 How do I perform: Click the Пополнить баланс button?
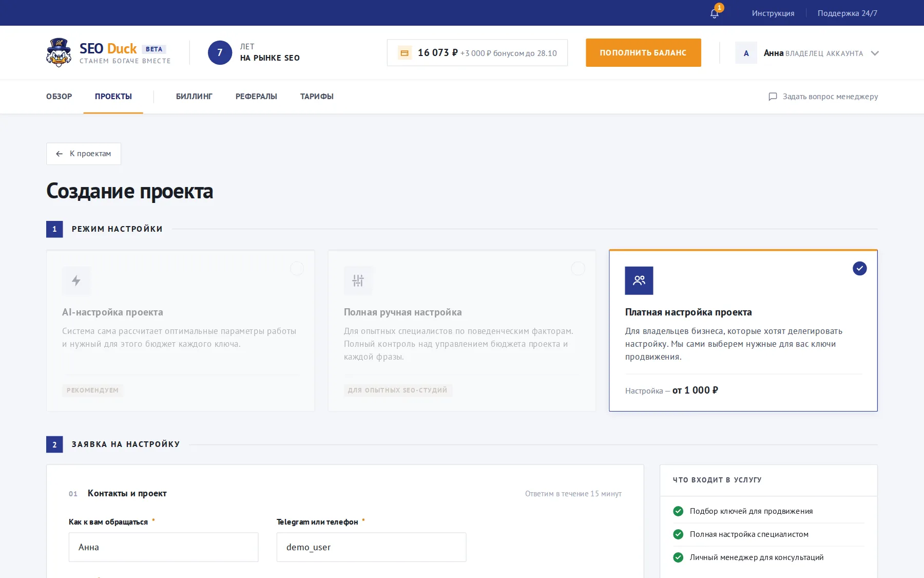point(643,52)
